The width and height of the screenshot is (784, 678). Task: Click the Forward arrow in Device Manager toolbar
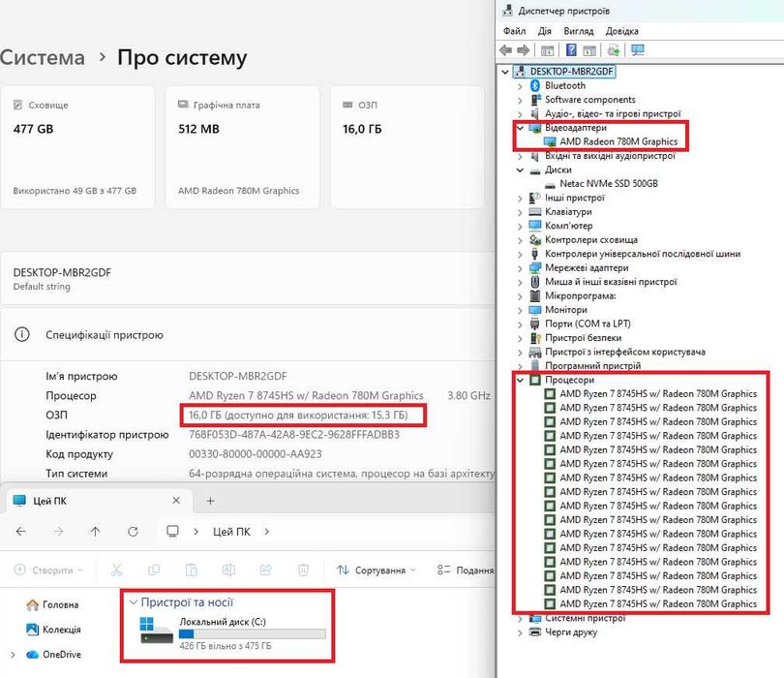point(523,50)
